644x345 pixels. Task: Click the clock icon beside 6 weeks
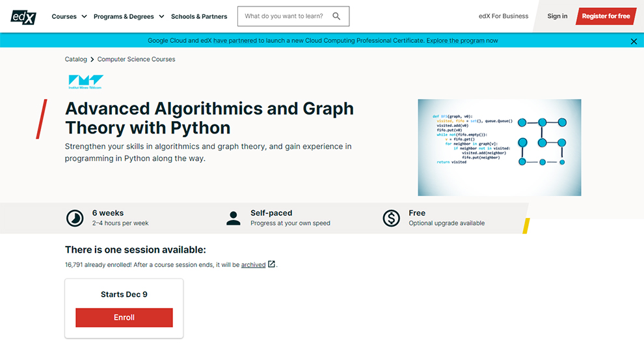(75, 218)
